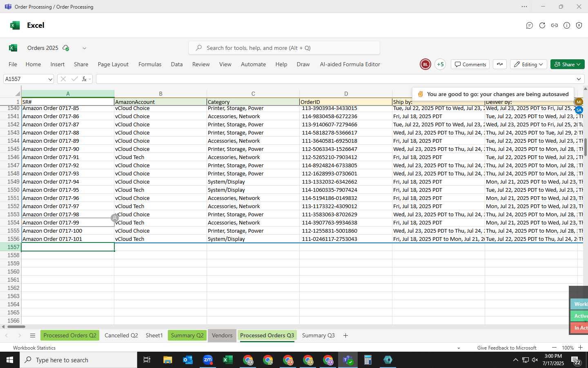Open the Formulas ribbon tab

click(150, 64)
